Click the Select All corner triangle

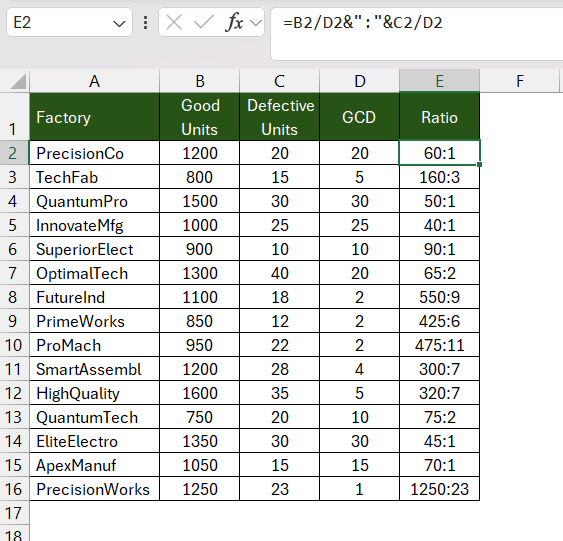18,81
